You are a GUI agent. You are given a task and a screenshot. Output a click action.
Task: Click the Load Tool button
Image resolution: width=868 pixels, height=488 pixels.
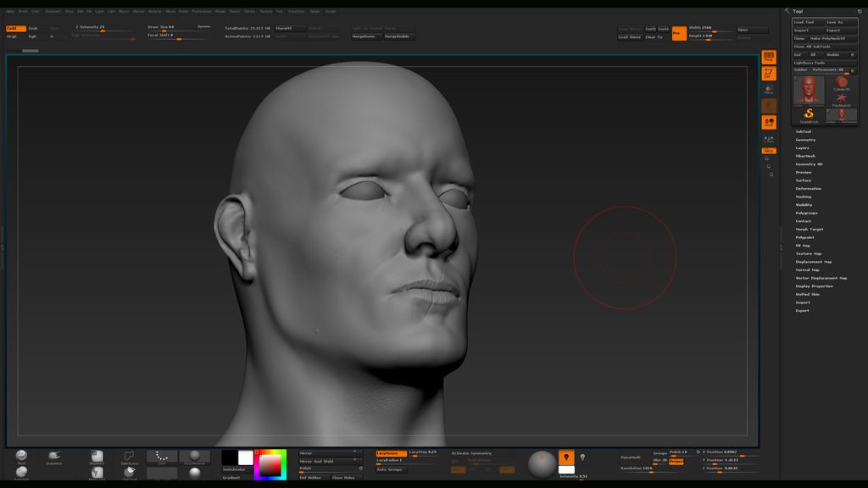(x=806, y=22)
